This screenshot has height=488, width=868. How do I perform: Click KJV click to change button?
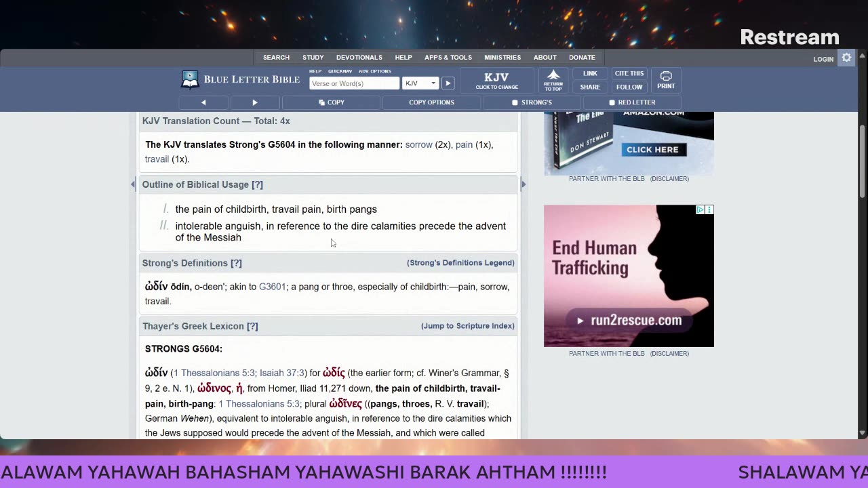pyautogui.click(x=497, y=81)
